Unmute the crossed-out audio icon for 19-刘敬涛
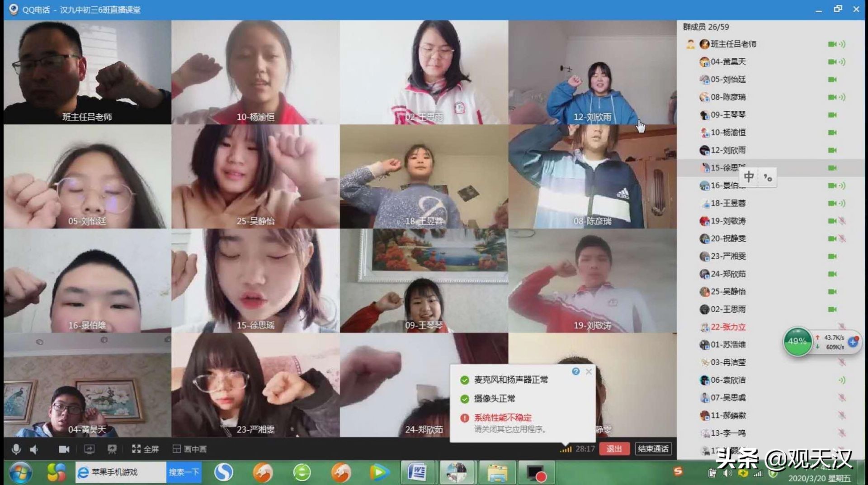Image resolution: width=868 pixels, height=485 pixels. click(842, 221)
